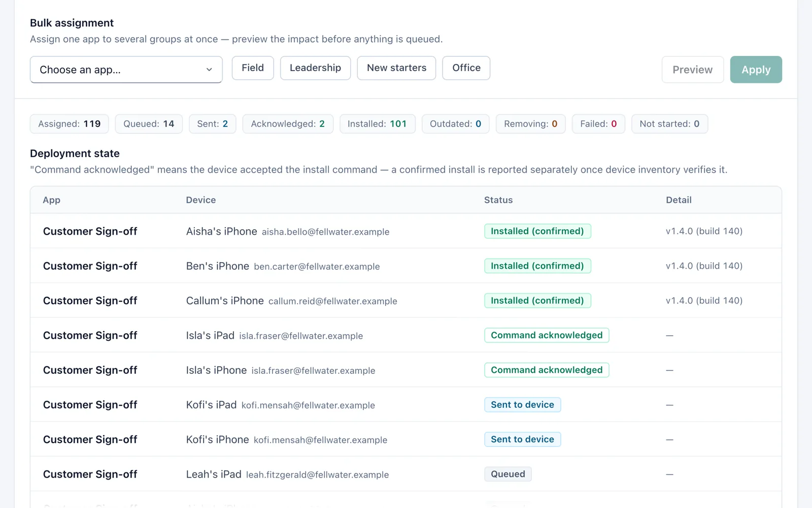
Task: Click Installed (confirmed) badge for Aisha's iPhone
Action: [537, 231]
